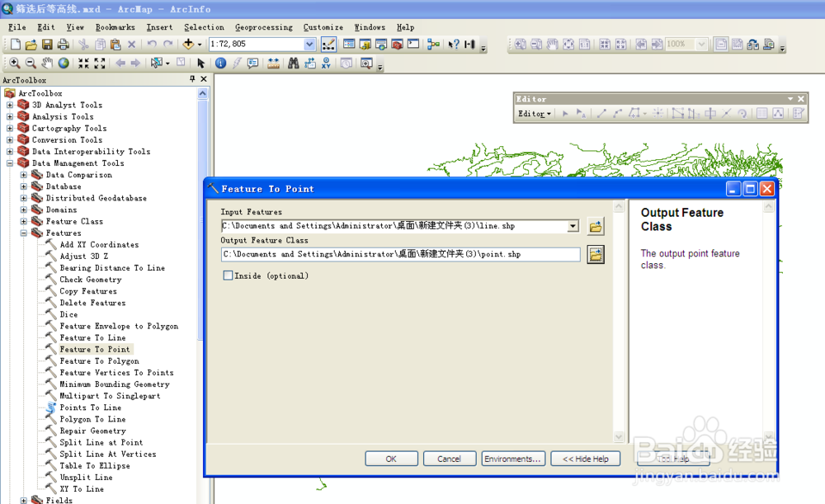The image size is (825, 504).
Task: Select the Measure ruler tool
Action: (x=274, y=64)
